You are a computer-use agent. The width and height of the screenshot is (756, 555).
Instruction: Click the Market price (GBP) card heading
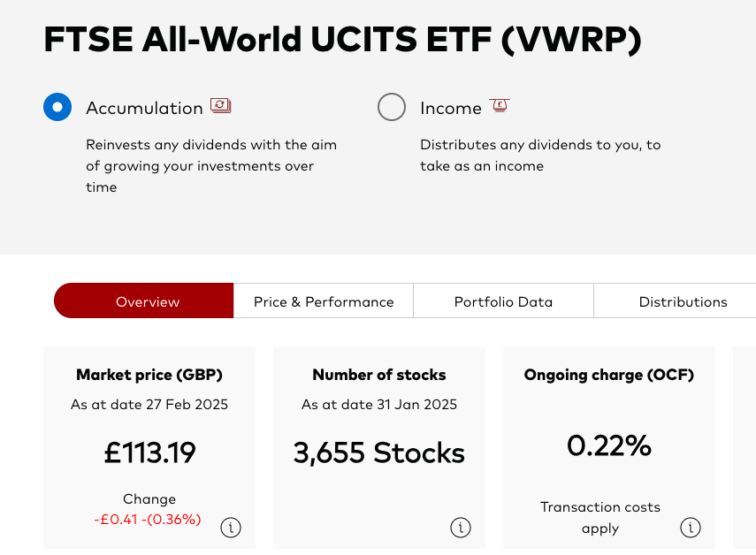coord(149,375)
